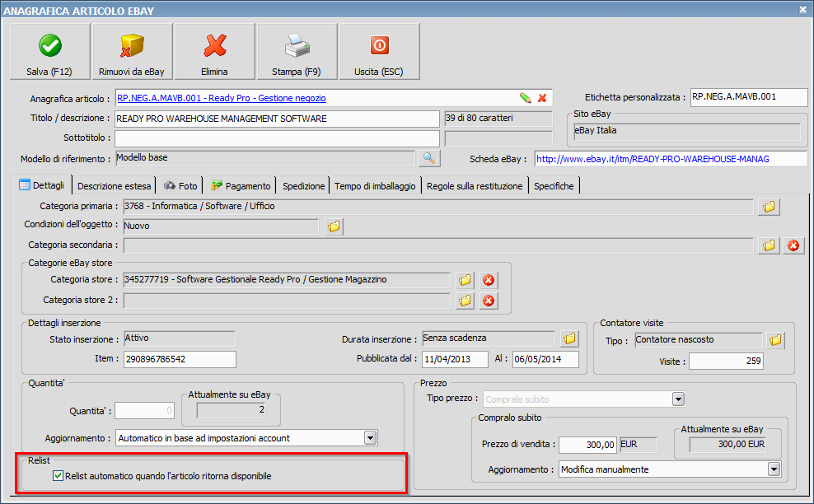
Task: Click Titolo / descrizione input field
Action: [x=277, y=119]
